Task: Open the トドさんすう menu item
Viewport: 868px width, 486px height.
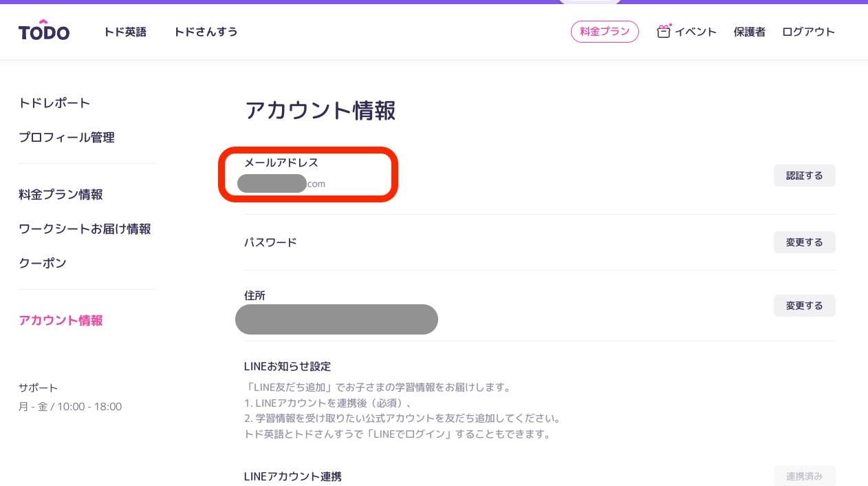Action: point(206,32)
